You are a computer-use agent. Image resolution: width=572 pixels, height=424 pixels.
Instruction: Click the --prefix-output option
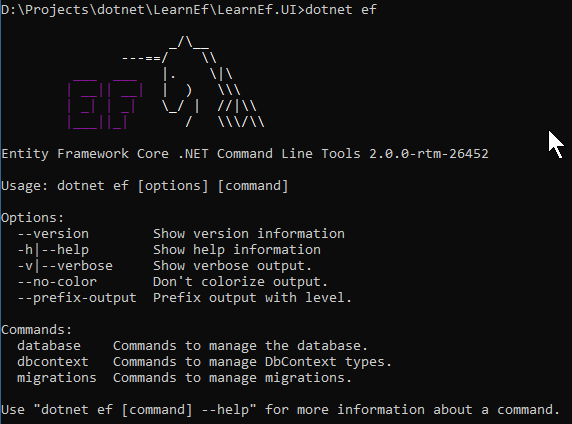(77, 298)
